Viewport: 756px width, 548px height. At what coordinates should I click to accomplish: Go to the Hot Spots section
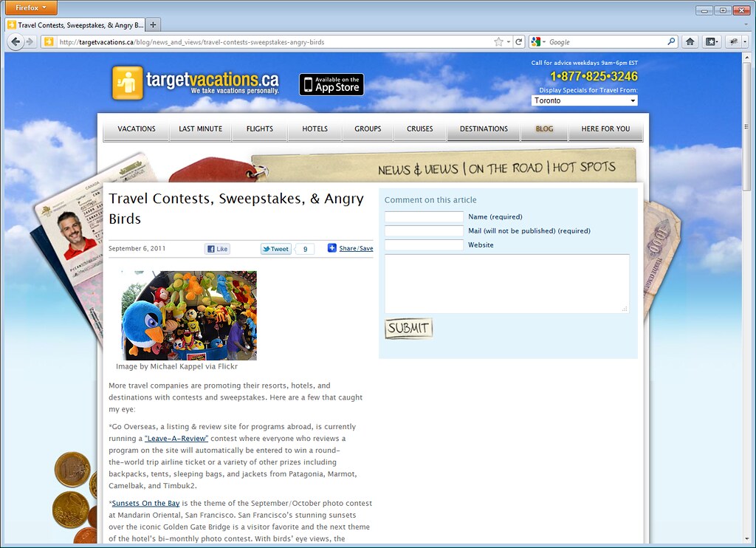[x=584, y=167]
